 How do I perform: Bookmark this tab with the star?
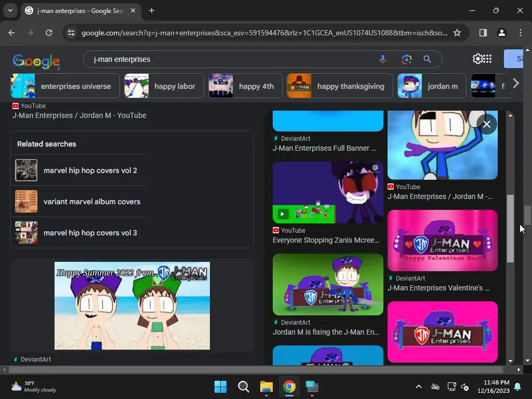coord(457,33)
